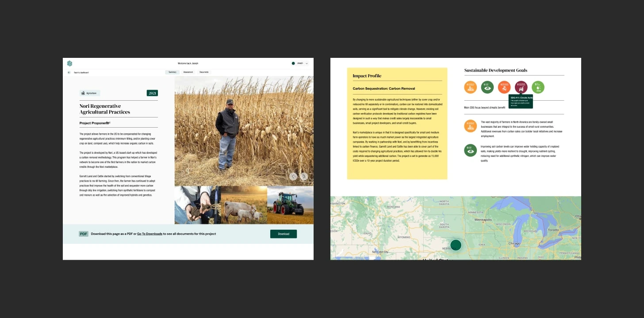Click the orange SDG icon in the goals row
The width and height of the screenshot is (644, 318).
(x=471, y=87)
